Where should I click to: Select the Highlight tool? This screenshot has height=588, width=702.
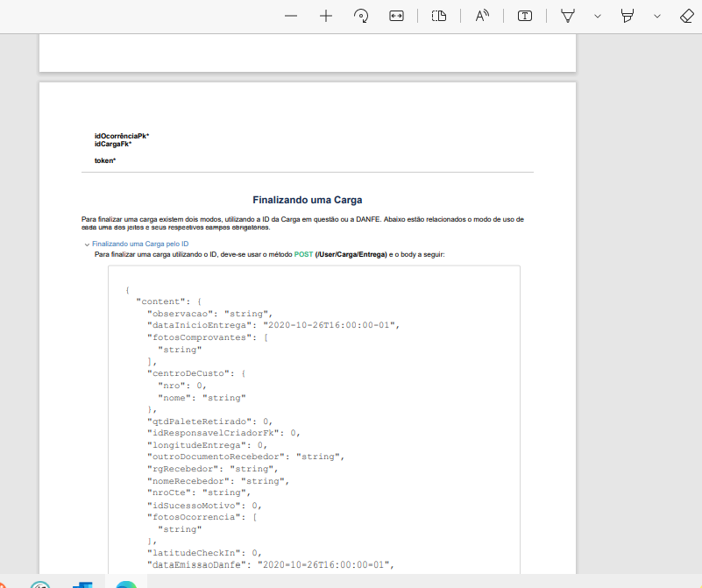[628, 16]
